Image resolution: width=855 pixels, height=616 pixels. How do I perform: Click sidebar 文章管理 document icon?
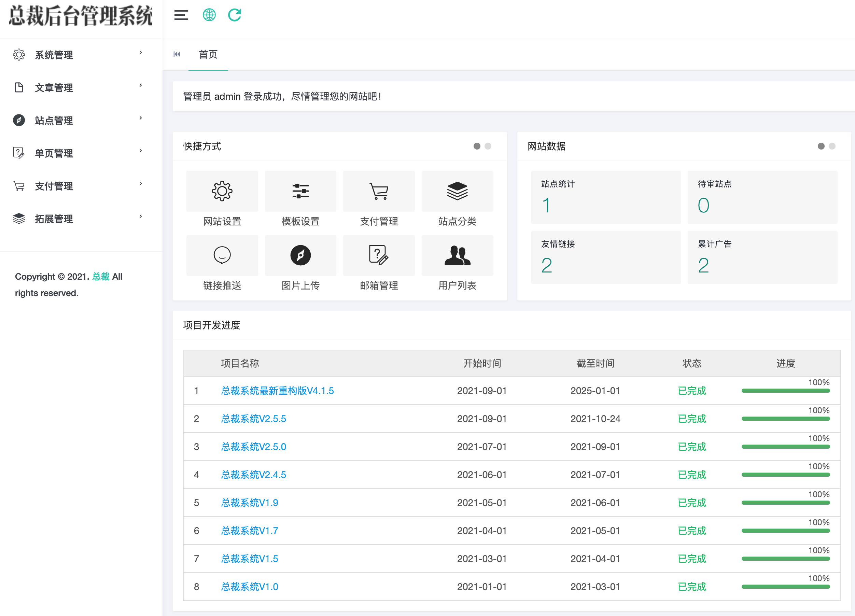click(x=19, y=87)
